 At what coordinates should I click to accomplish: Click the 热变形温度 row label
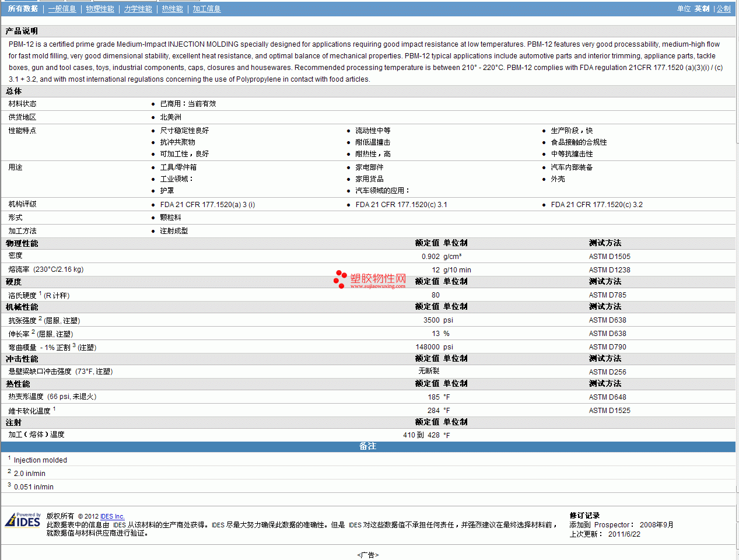[x=52, y=397]
